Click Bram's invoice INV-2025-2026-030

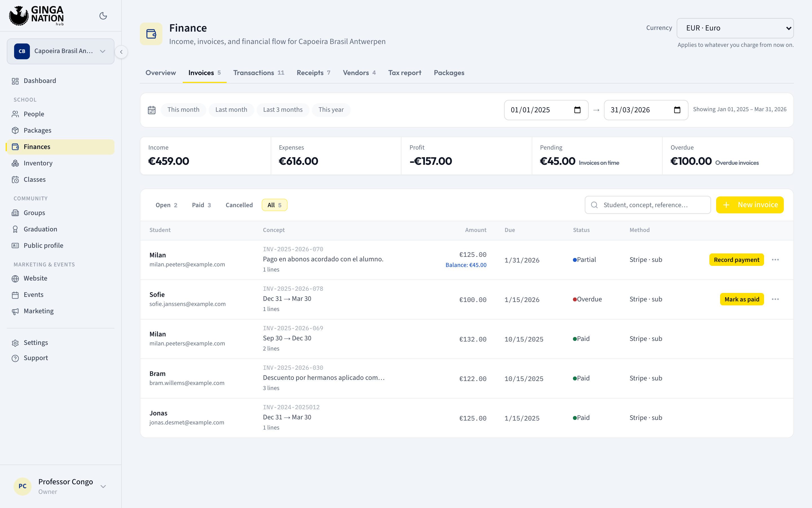tap(293, 367)
